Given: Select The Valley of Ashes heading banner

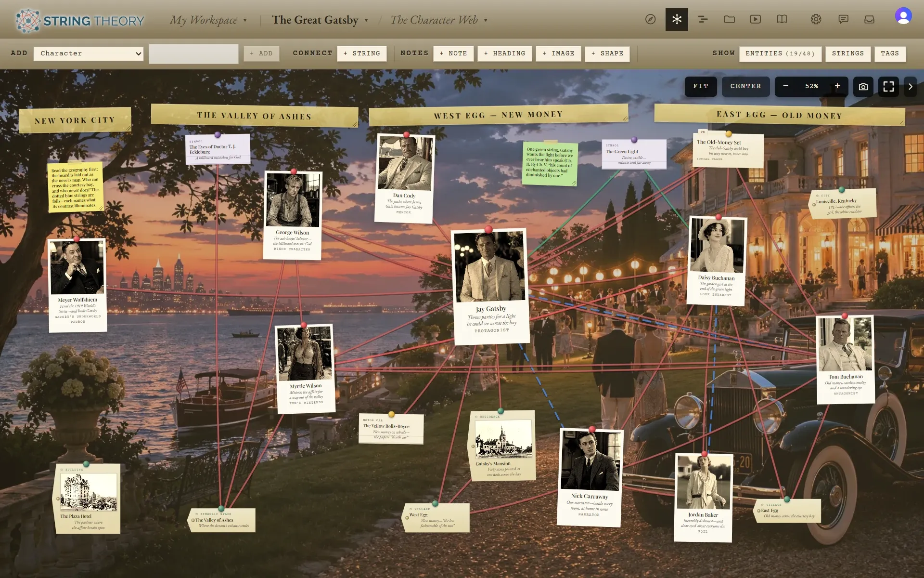Looking at the screenshot, I should pos(255,116).
